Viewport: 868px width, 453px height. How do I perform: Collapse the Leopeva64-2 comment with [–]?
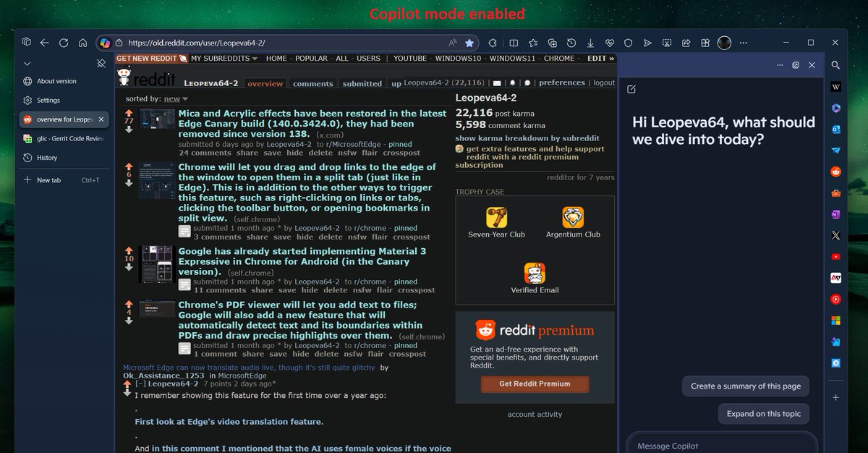[141, 384]
